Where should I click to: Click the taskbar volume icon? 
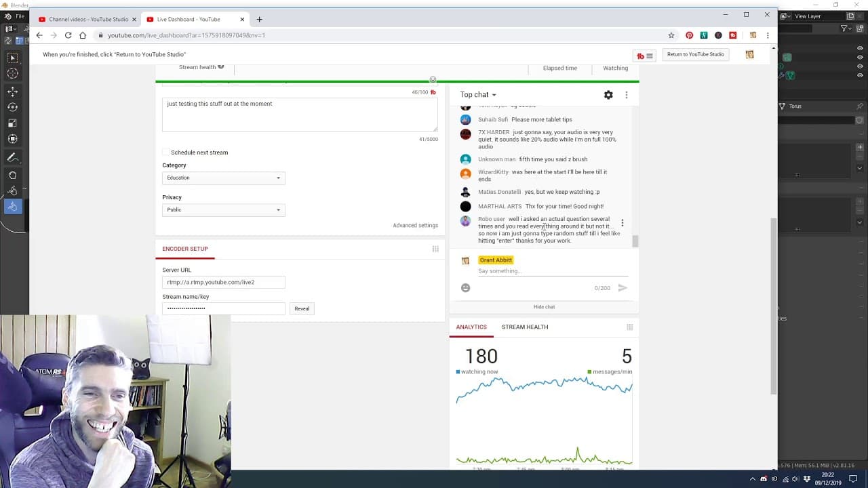point(795,479)
